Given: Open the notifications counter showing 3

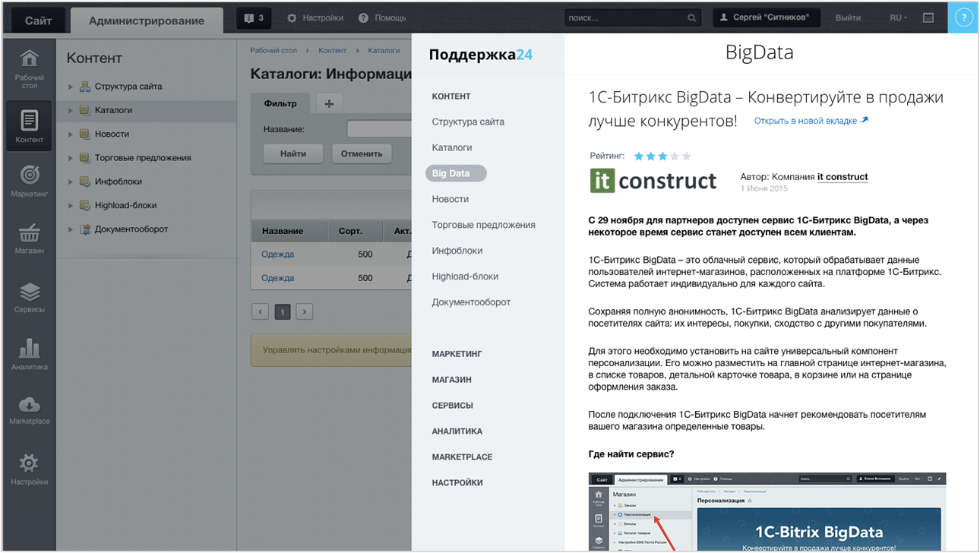Looking at the screenshot, I should pos(254,17).
